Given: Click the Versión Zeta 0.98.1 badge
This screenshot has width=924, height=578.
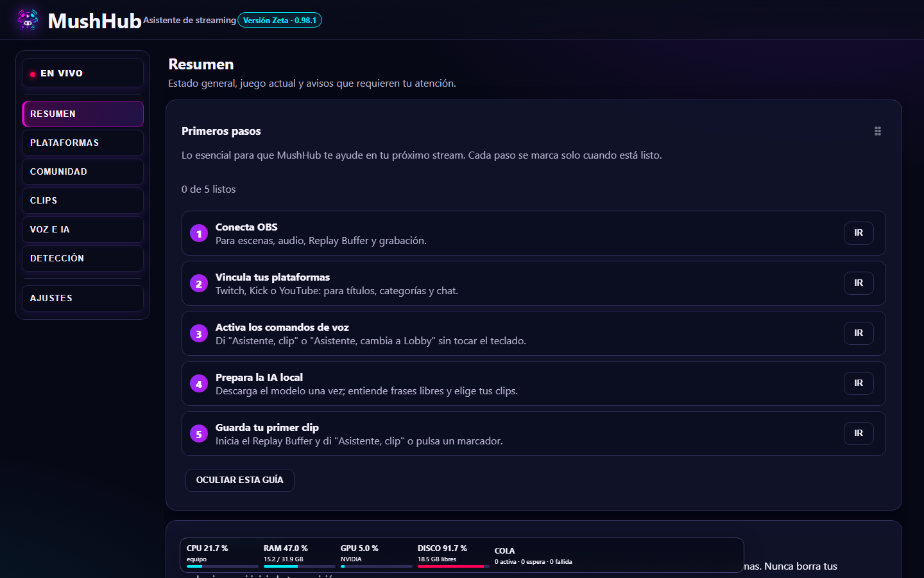Looking at the screenshot, I should click(280, 21).
